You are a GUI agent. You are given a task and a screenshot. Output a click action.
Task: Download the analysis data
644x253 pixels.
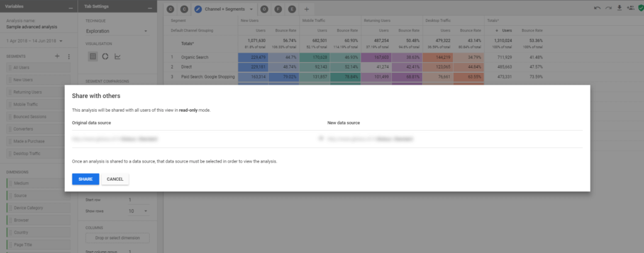619,9
